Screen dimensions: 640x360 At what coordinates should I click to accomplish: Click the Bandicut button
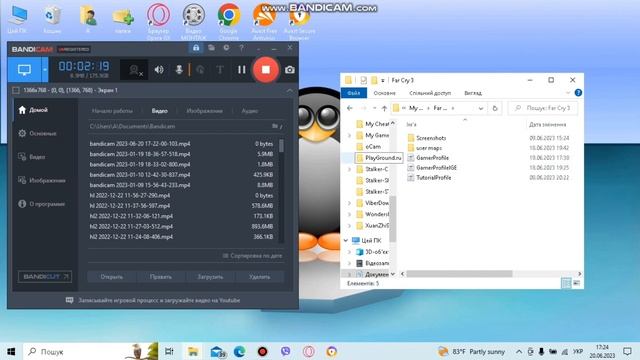pyautogui.click(x=45, y=277)
